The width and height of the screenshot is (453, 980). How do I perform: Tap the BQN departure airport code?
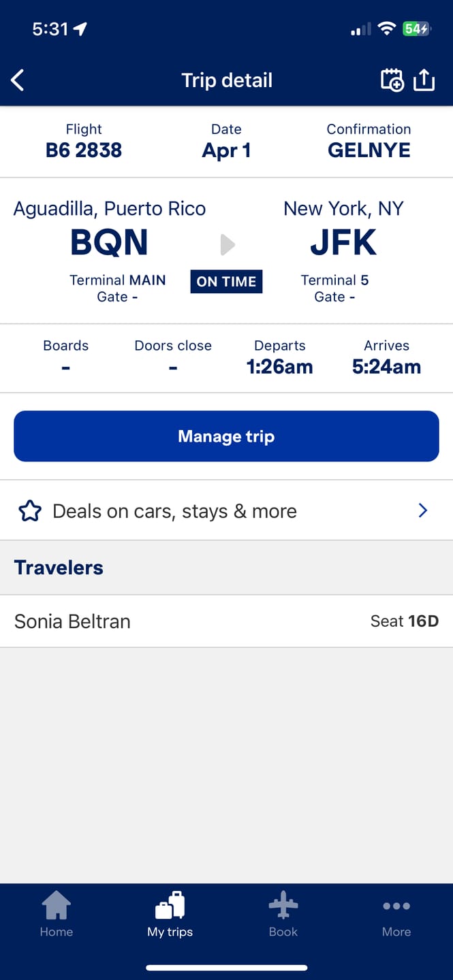109,242
